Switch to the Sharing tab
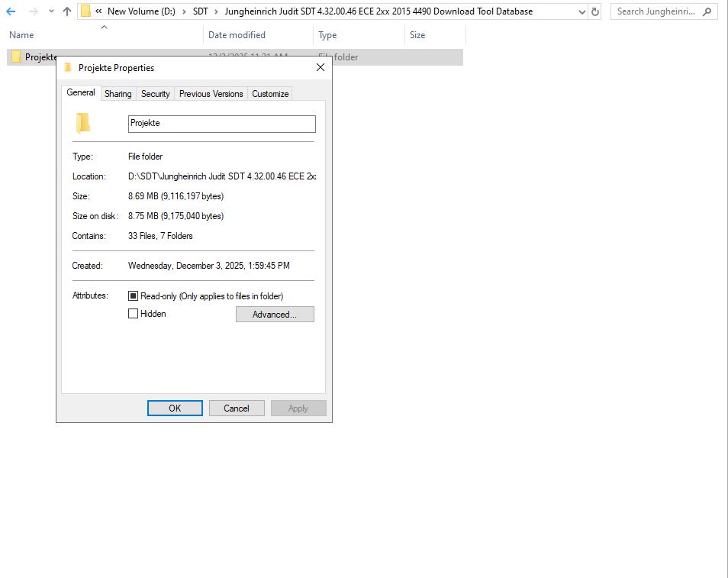Viewport: 728px width, 578px height. 118,94
